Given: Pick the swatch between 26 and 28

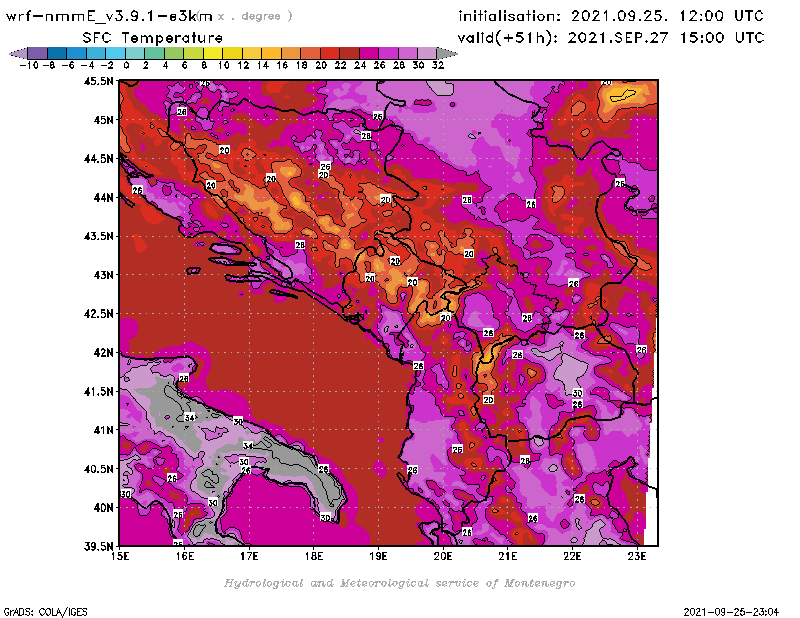Looking at the screenshot, I should (x=388, y=54).
